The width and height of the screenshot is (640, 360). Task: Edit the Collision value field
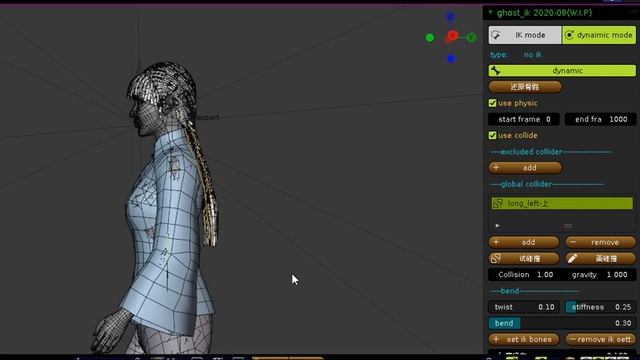click(525, 275)
